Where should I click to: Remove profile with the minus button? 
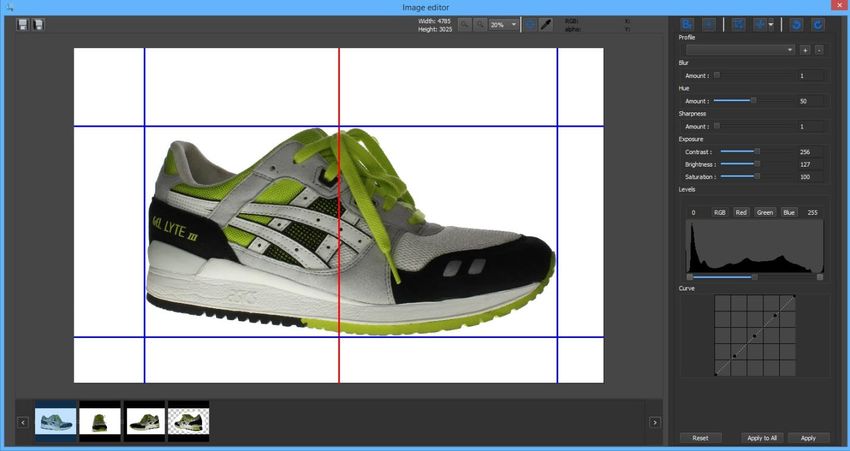coord(819,50)
